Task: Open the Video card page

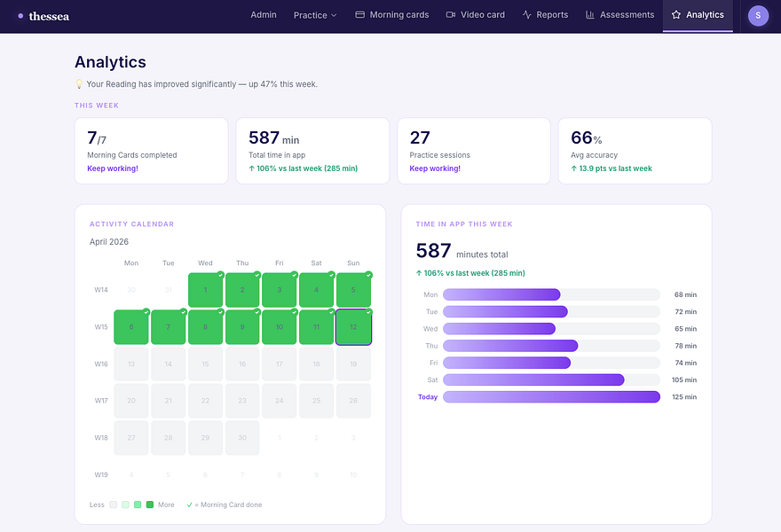Action: [475, 15]
